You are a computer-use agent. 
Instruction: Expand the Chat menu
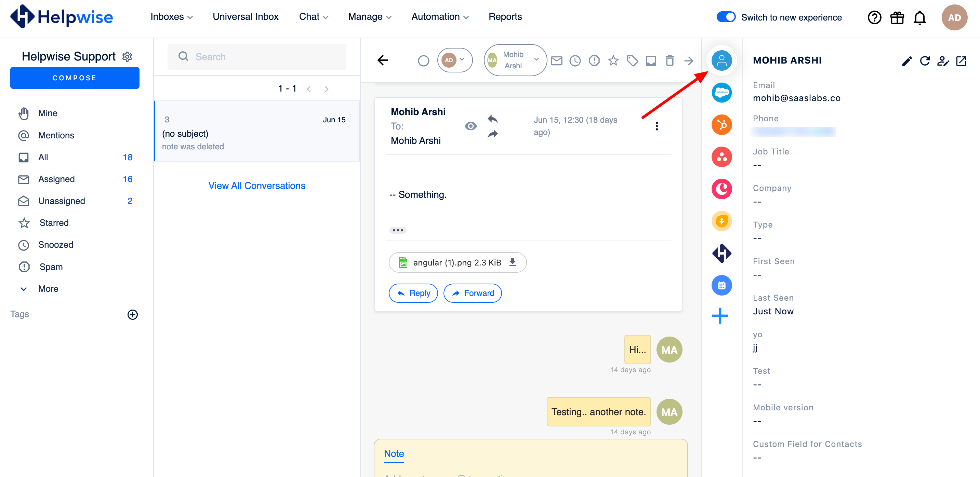(x=314, y=17)
